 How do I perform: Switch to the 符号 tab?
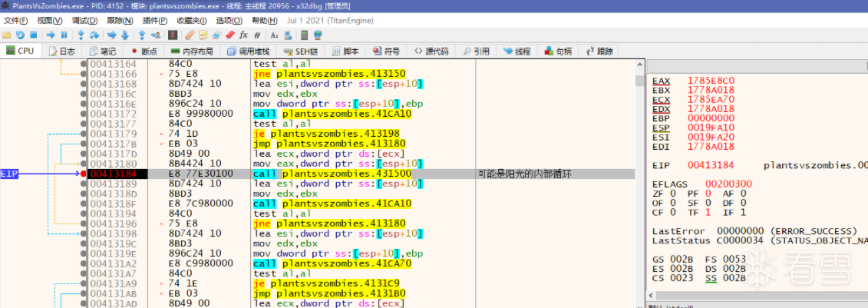pos(386,51)
